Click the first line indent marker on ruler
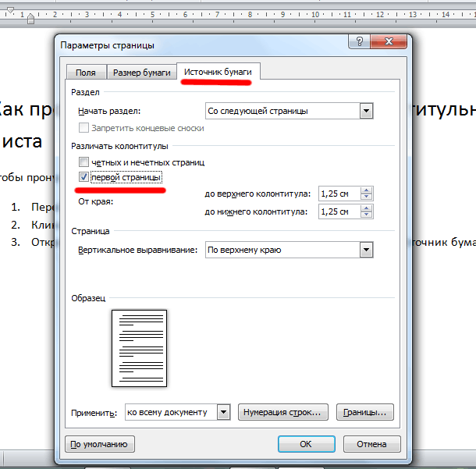476x469 pixels. (x=11, y=10)
